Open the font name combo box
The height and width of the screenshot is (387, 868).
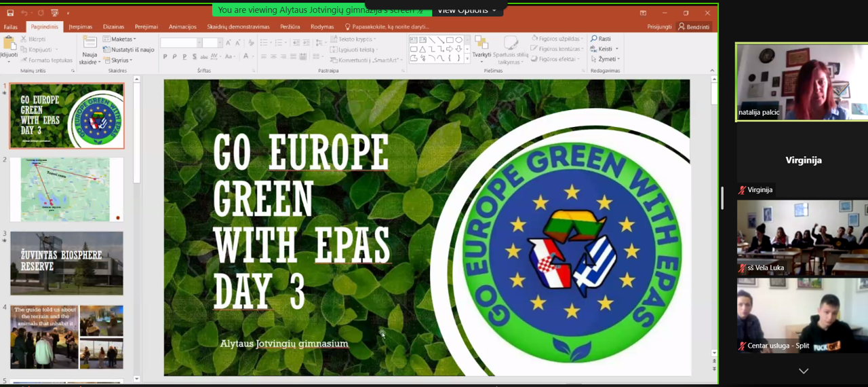pyautogui.click(x=180, y=43)
